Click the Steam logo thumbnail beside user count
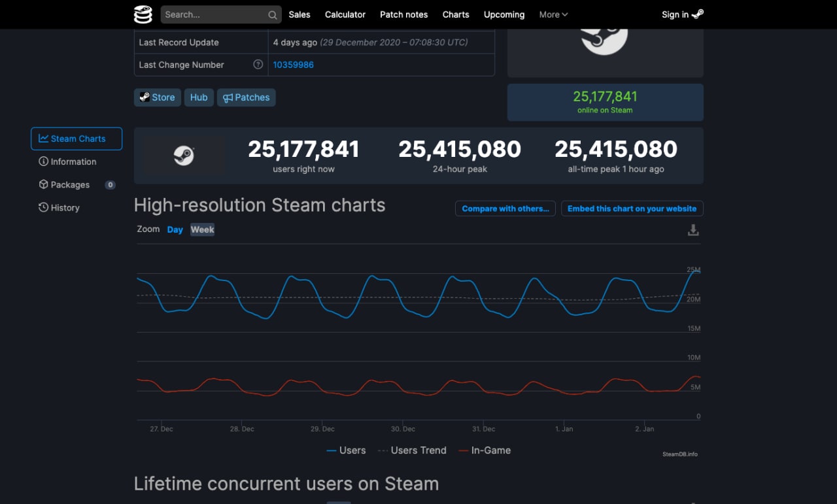 click(184, 156)
